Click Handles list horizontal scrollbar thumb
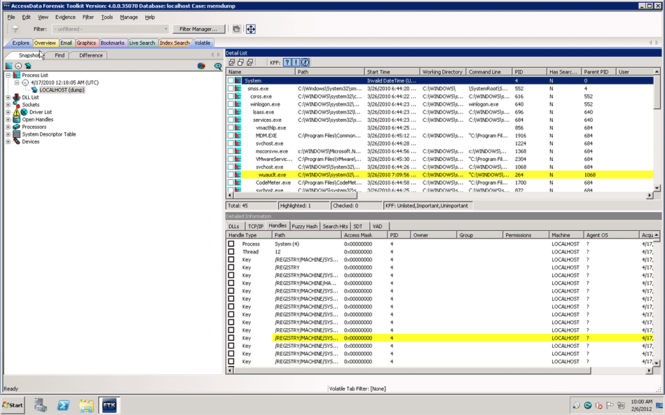 pos(412,370)
